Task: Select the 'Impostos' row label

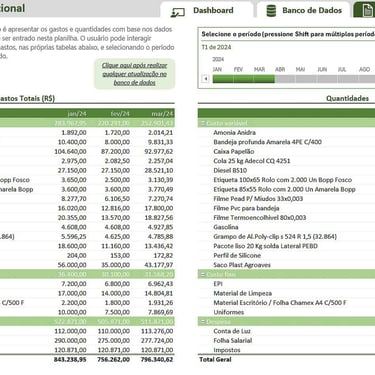Action: [227, 350]
